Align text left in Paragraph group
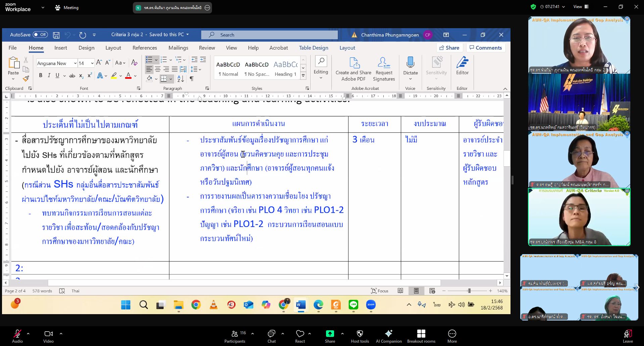The height and width of the screenshot is (346, 644). tap(149, 69)
